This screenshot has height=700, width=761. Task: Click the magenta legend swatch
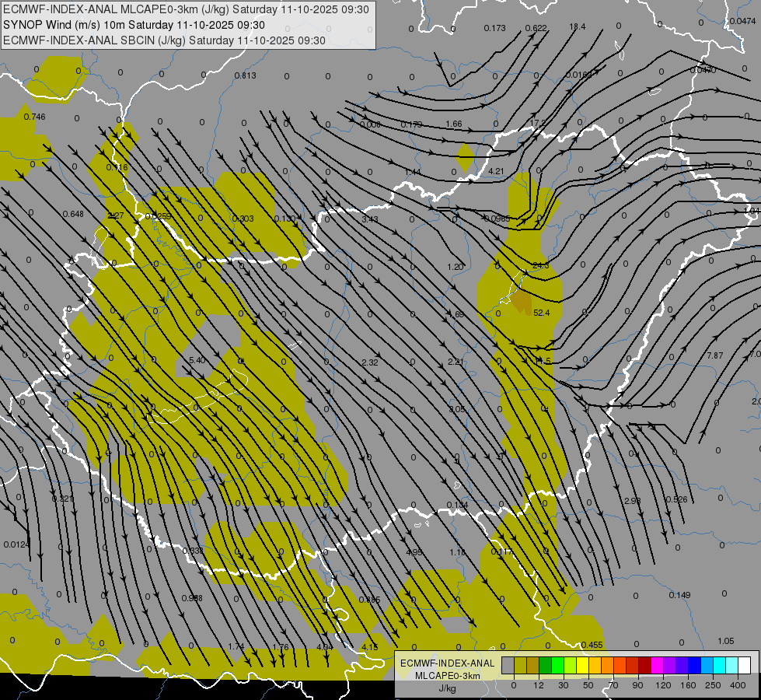[657, 665]
